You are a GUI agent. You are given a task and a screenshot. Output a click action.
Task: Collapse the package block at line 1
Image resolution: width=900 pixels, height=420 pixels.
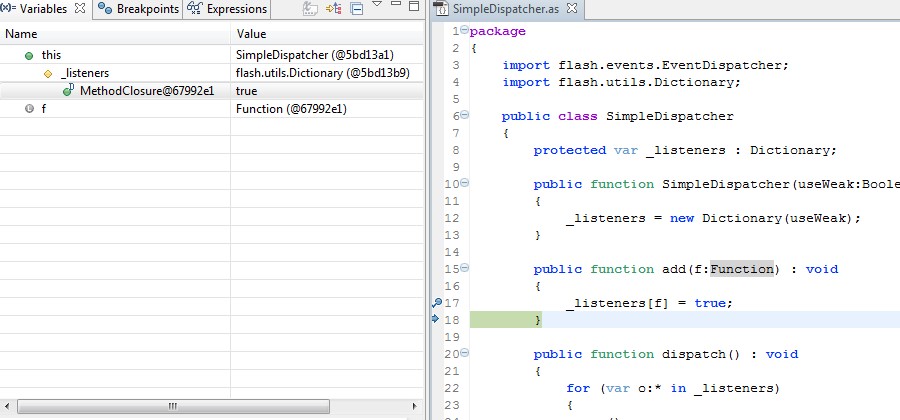point(465,31)
